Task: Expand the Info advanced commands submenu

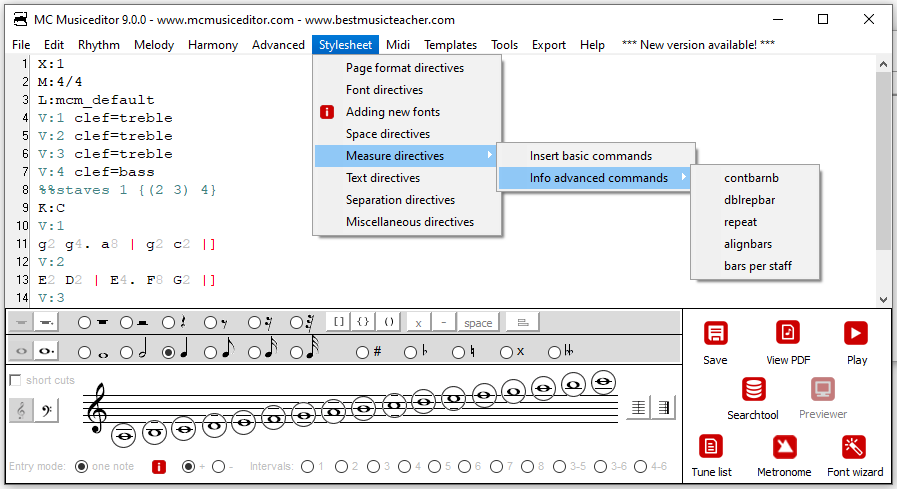Action: 594,178
